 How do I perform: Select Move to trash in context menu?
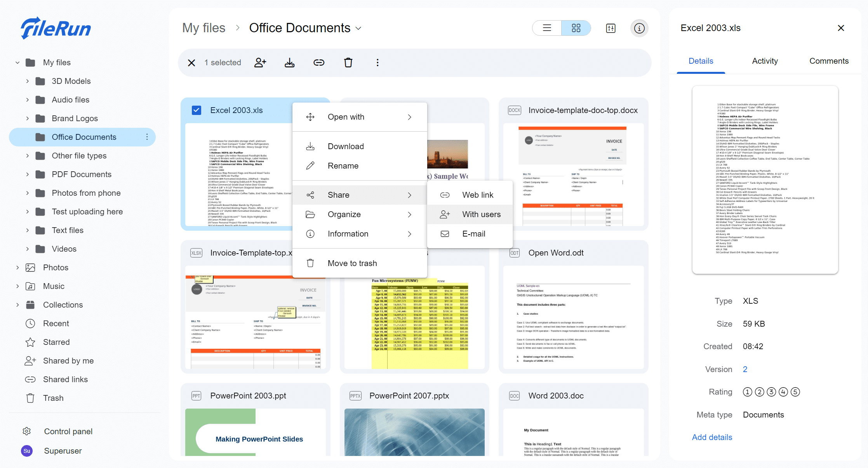tap(352, 263)
